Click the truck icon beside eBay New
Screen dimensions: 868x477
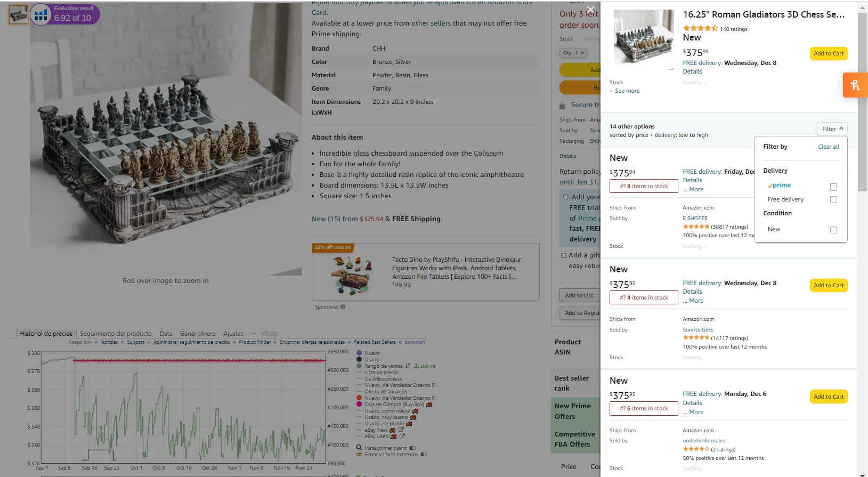click(393, 430)
